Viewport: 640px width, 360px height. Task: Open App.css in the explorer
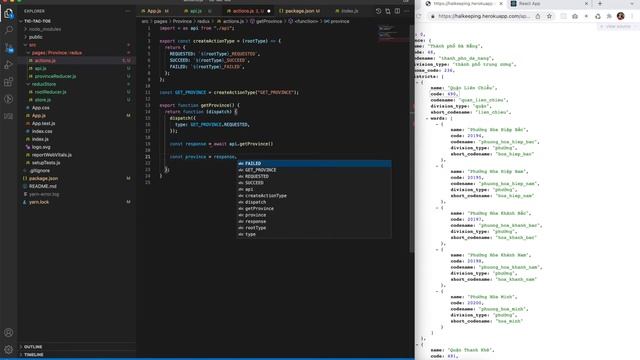tap(40, 108)
